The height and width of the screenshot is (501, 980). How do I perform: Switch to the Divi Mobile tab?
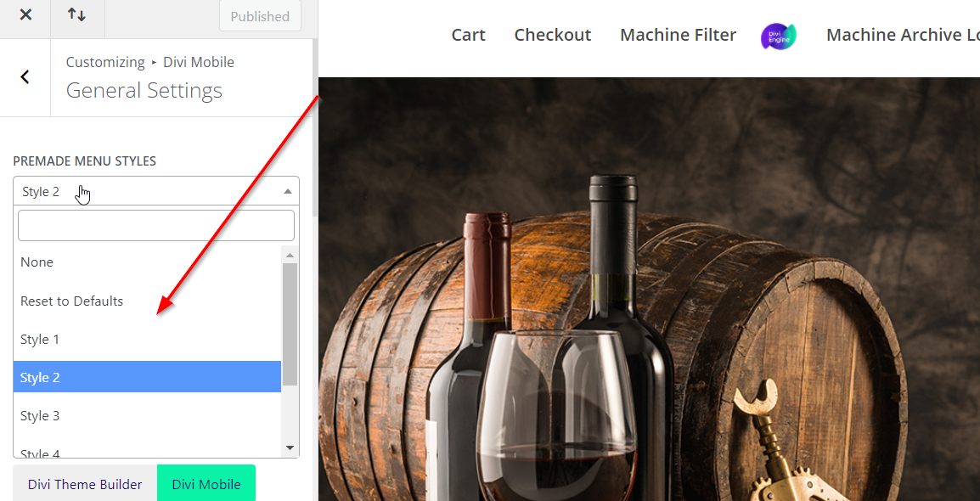click(206, 484)
